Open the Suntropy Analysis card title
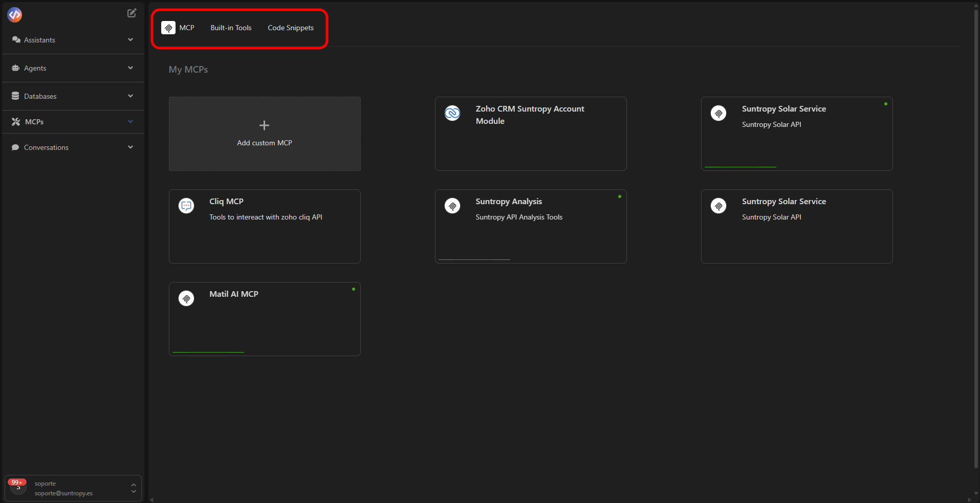 (x=509, y=202)
